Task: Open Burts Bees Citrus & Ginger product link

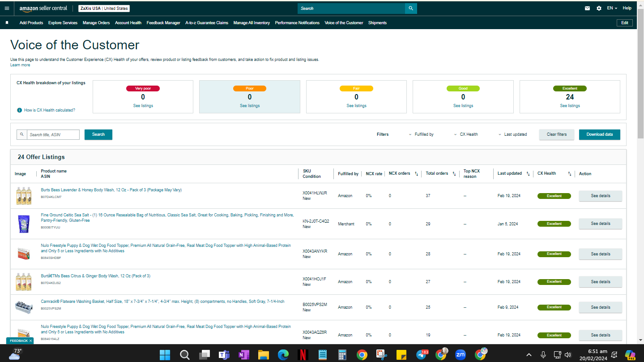Action: (96, 276)
